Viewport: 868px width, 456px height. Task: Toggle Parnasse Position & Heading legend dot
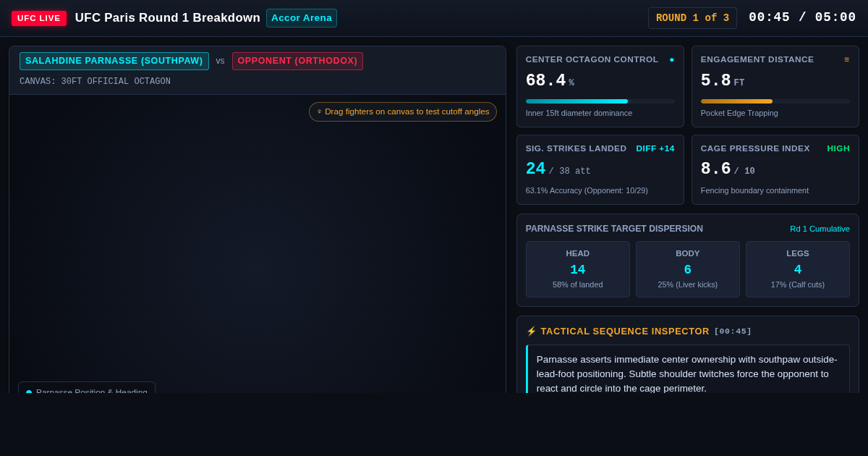click(29, 391)
